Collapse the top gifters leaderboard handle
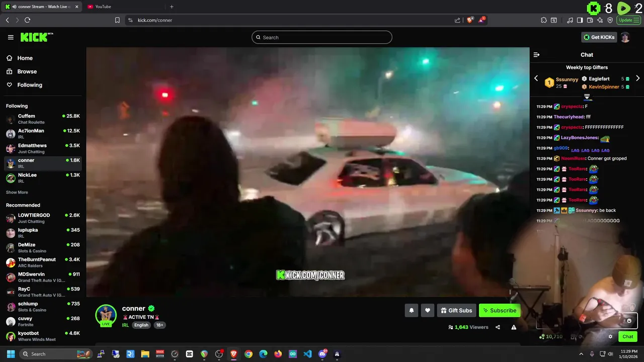This screenshot has width=644, height=362. click(x=587, y=97)
